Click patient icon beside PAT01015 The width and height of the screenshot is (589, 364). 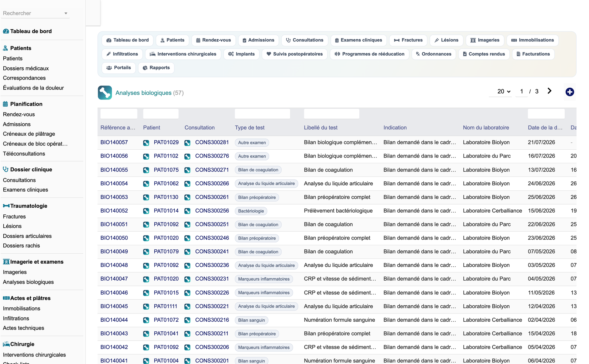(x=146, y=293)
